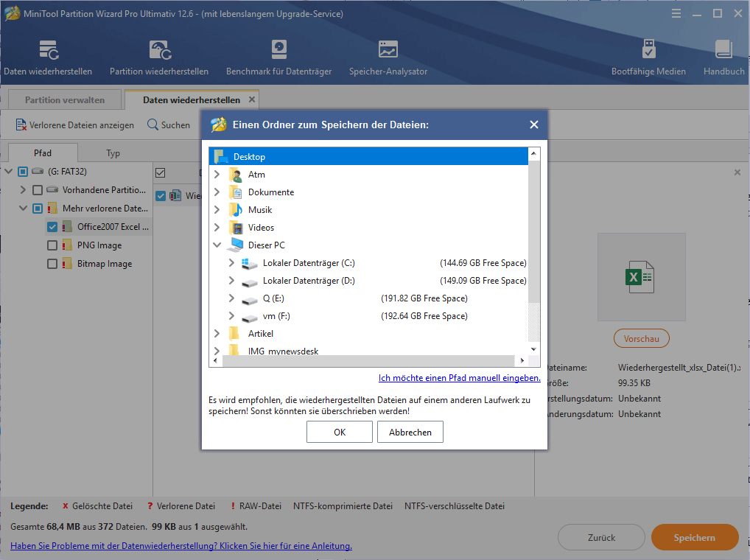Click scroll-down arrow in folder list
This screenshot has height=560, width=750.
coord(534,349)
